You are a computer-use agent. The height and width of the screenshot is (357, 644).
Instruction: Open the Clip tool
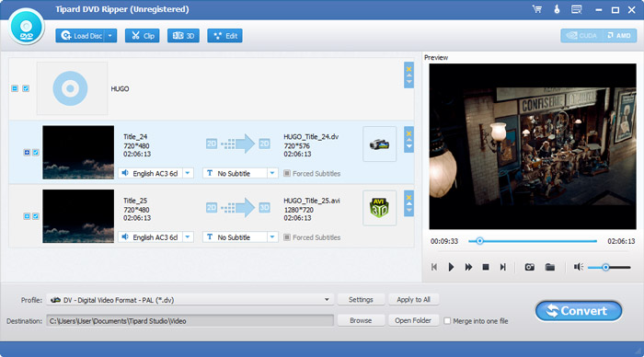click(x=142, y=36)
